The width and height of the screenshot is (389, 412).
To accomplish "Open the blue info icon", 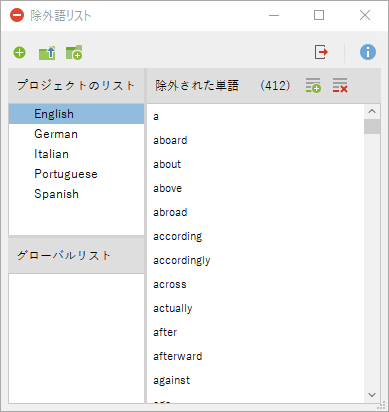I will coord(368,52).
